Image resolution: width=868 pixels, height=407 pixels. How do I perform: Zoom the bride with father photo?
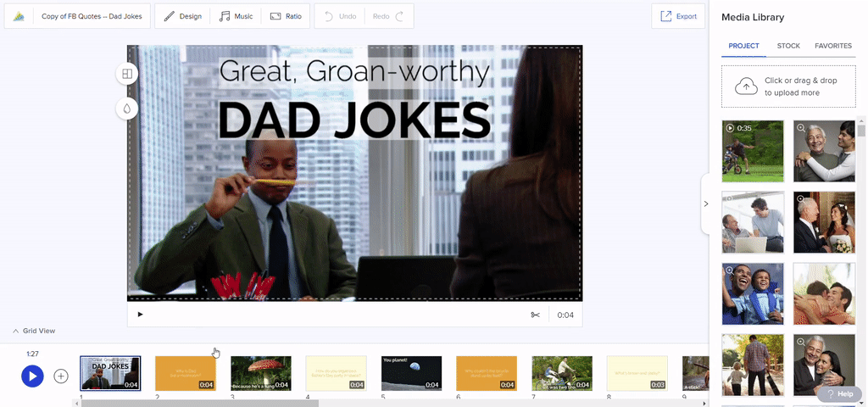click(801, 199)
